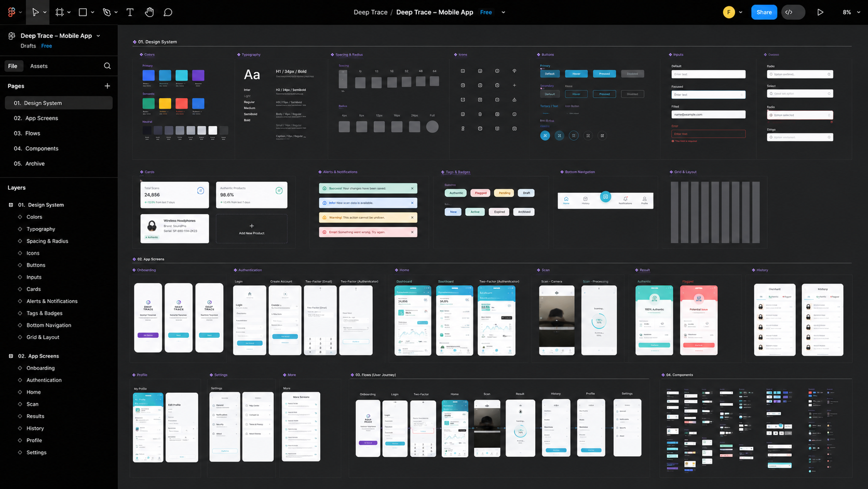Screen dimensions: 868x489
Task: Switch to the File tab
Action: 12,66
